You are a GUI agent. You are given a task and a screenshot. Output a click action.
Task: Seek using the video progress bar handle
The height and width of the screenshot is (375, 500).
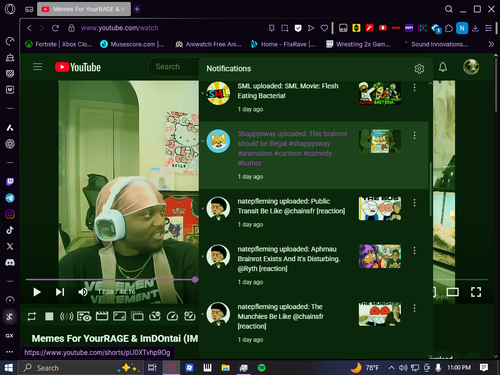point(195,279)
